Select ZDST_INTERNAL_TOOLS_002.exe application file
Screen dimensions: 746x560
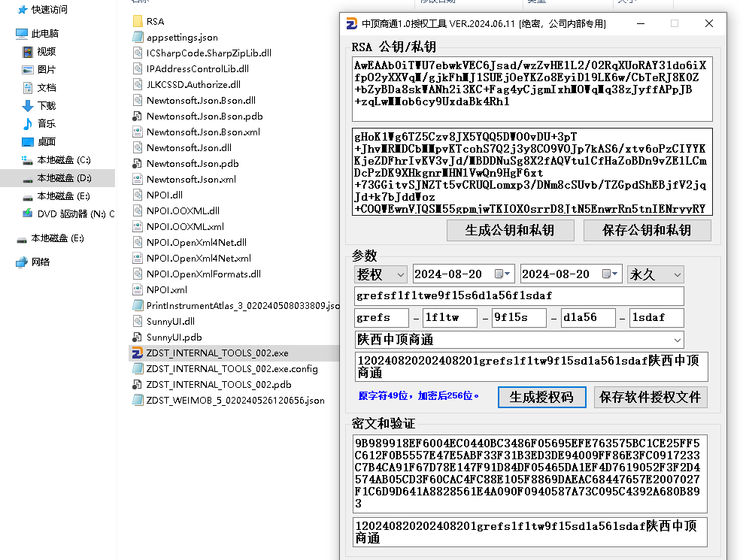(x=217, y=353)
